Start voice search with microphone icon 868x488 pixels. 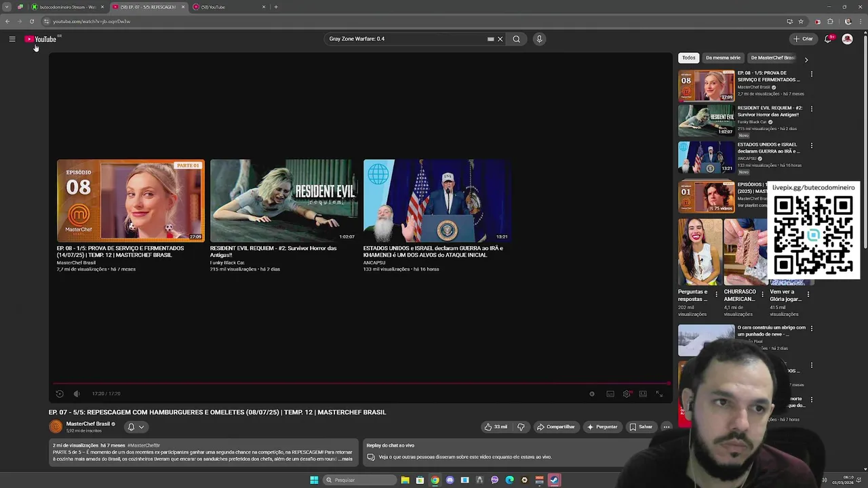click(x=539, y=39)
